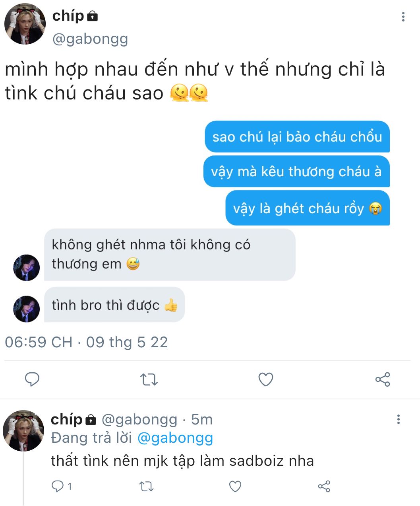The image size is (420, 506).
Task: Click the chíp display name in reply
Action: click(x=66, y=419)
